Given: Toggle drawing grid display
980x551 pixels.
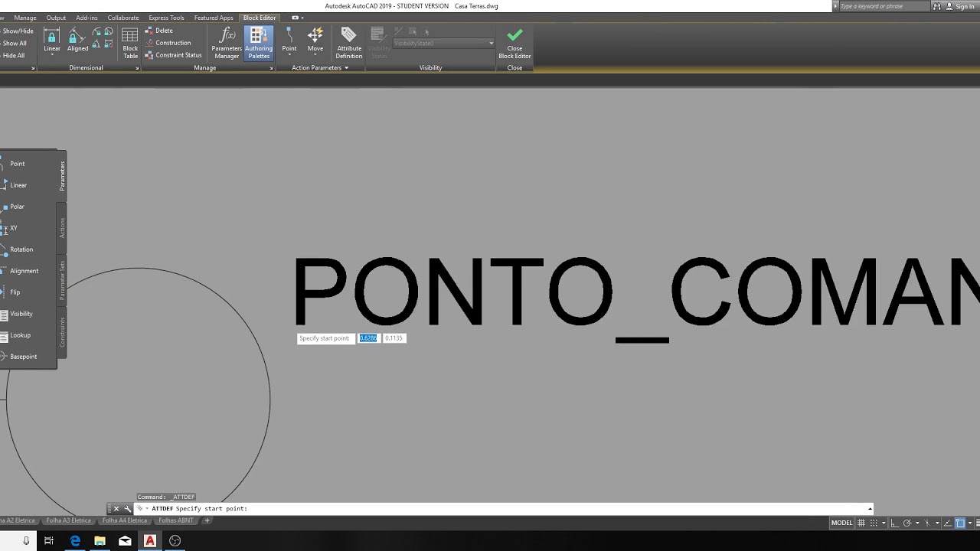Looking at the screenshot, I should [861, 523].
